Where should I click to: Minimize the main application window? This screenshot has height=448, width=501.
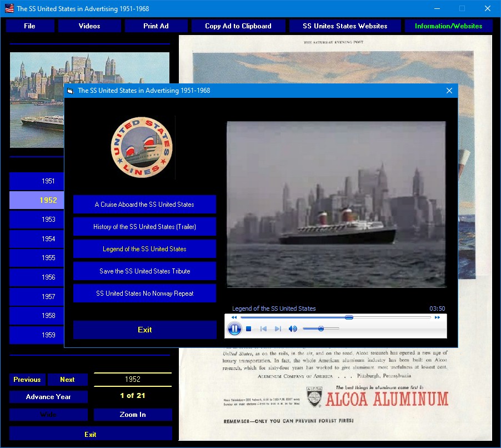click(437, 9)
